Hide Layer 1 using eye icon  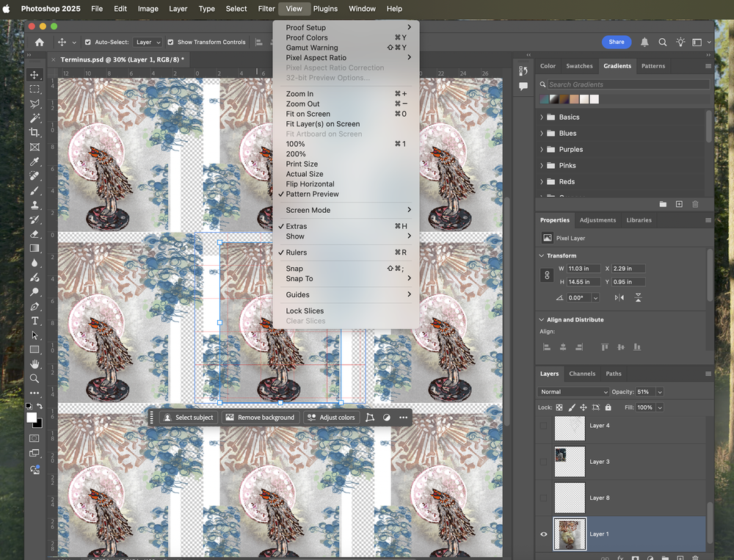pos(544,534)
